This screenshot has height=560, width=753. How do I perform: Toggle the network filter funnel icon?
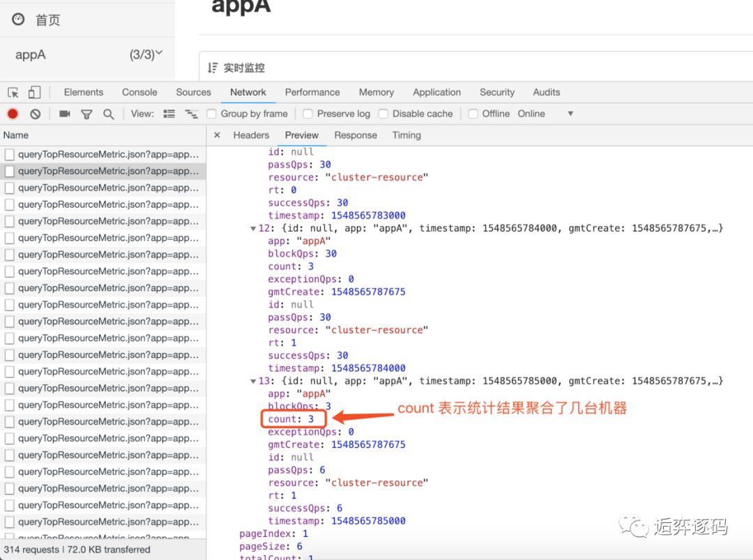pos(86,114)
